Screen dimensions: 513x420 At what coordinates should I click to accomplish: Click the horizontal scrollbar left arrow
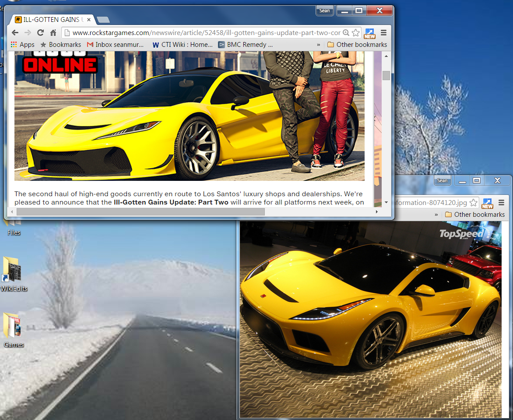click(x=12, y=212)
